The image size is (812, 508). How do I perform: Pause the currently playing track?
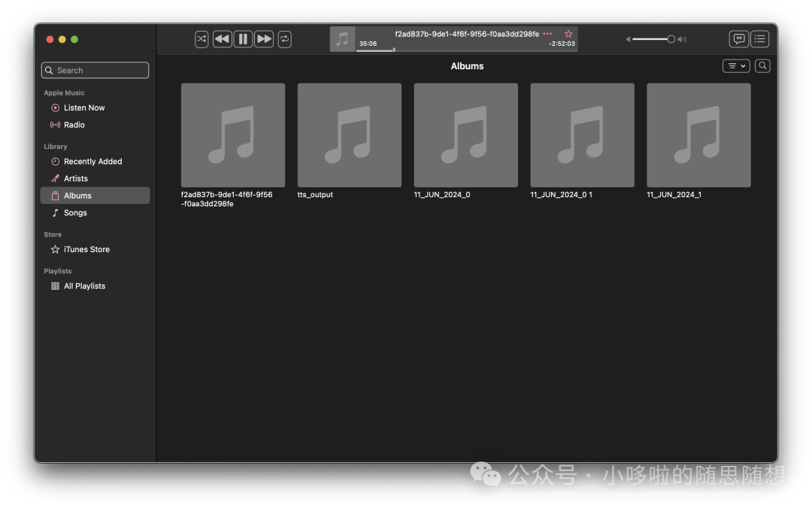243,39
